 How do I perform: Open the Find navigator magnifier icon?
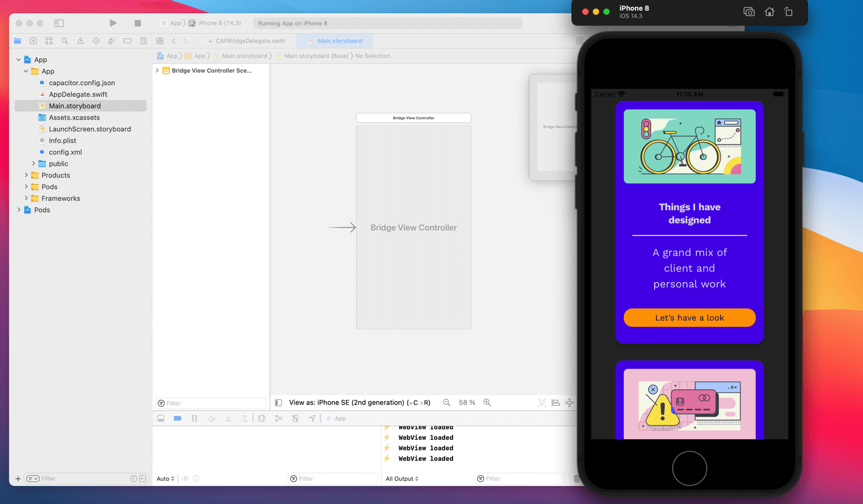(65, 41)
